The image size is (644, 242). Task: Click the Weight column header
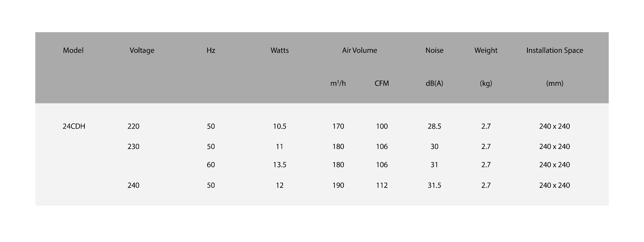(x=486, y=51)
